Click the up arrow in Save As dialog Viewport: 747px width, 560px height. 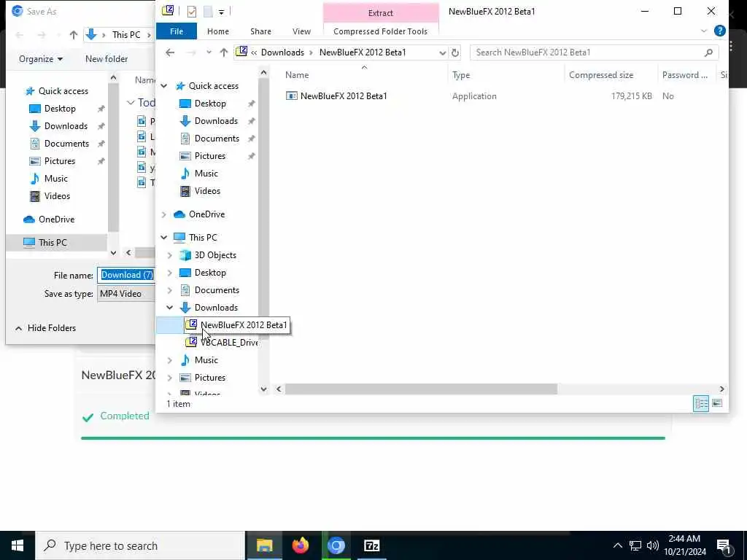click(73, 35)
